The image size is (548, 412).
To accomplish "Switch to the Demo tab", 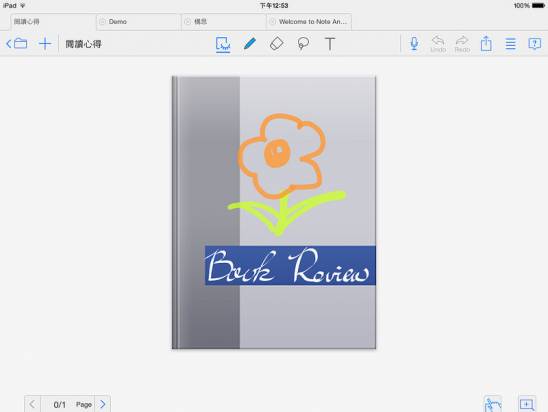I will (138, 22).
